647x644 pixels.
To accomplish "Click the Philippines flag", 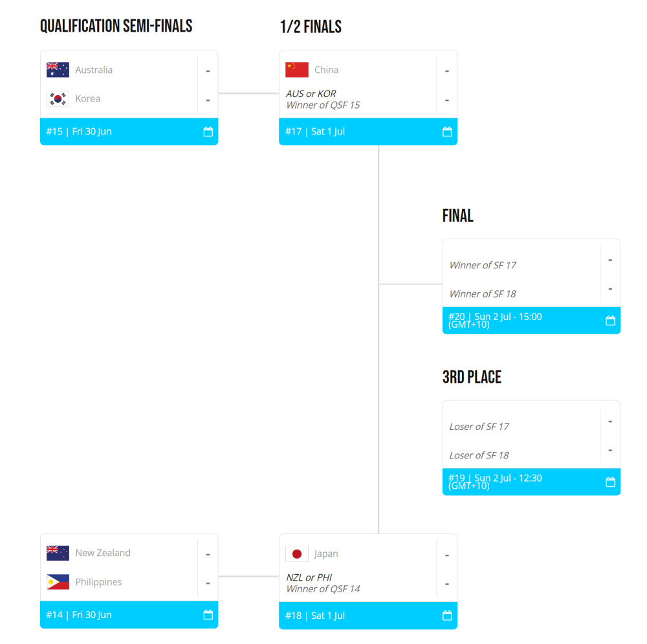I will [58, 582].
